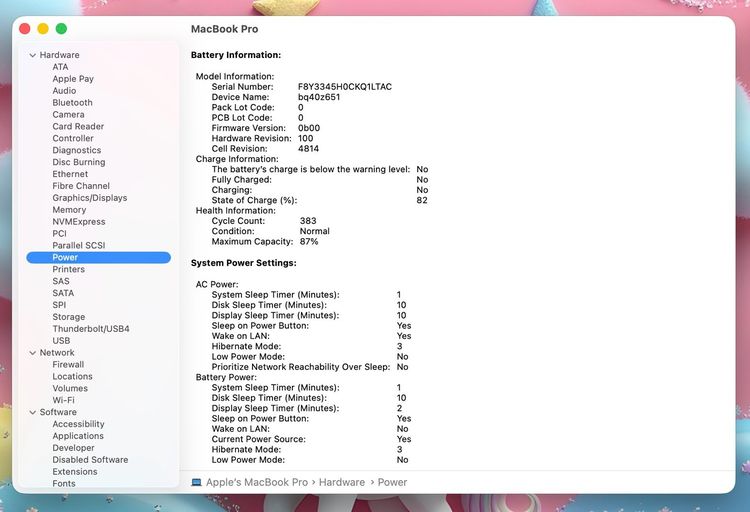Open Applications under Software
The image size is (750, 512).
(x=78, y=436)
